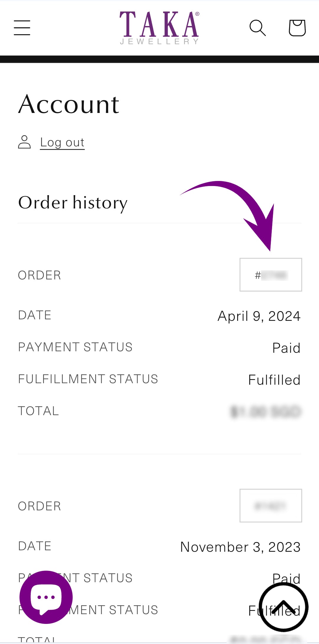319x644 pixels.
Task: Click the Paid status of April order
Action: pos(286,348)
